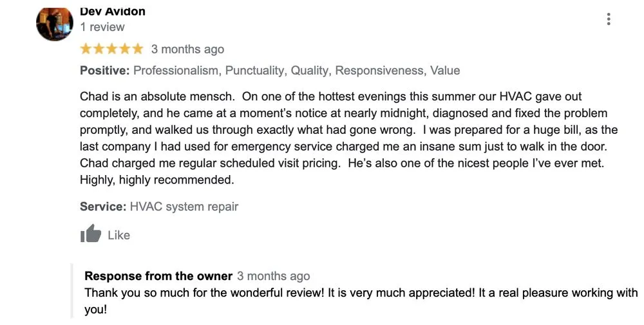Image resolution: width=644 pixels, height=325 pixels.
Task: Open the "1 review" reviewer link
Action: point(102,27)
